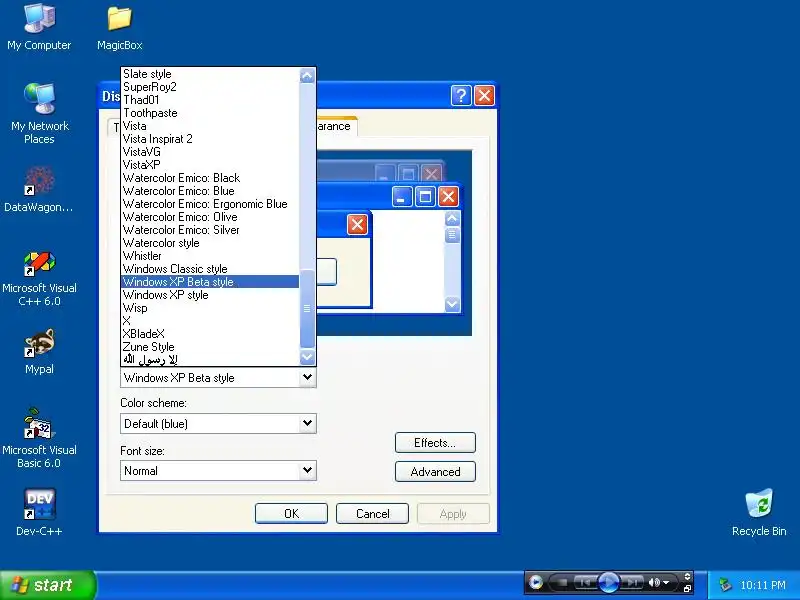
Task: Select the Mypal raccoon shortcut icon
Action: pos(39,352)
